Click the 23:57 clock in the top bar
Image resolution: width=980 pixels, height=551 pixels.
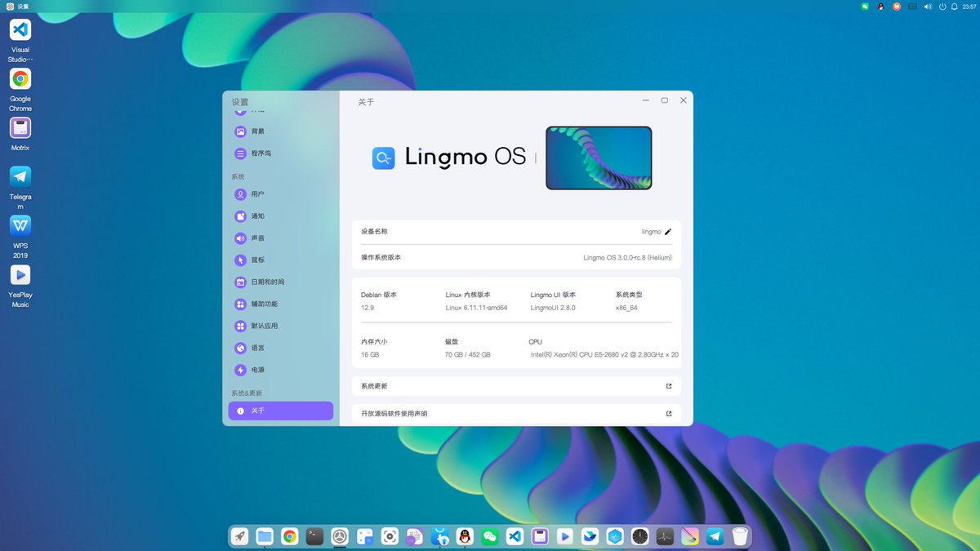pyautogui.click(x=969, y=7)
